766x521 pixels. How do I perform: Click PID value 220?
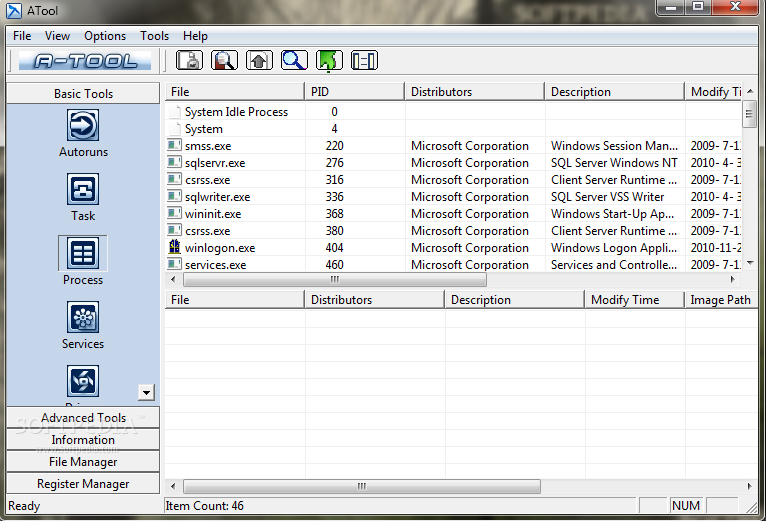click(x=335, y=146)
